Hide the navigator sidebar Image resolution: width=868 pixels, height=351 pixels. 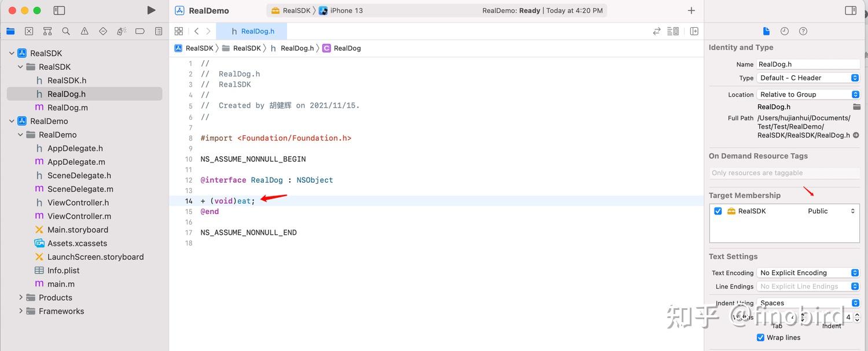click(x=59, y=10)
